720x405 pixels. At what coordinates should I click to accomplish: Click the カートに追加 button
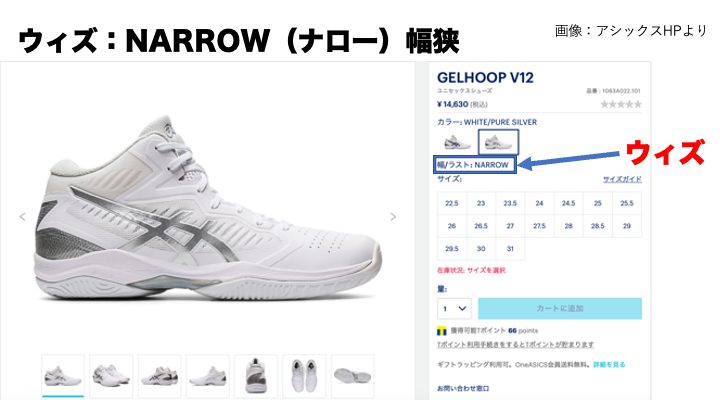pyautogui.click(x=560, y=309)
